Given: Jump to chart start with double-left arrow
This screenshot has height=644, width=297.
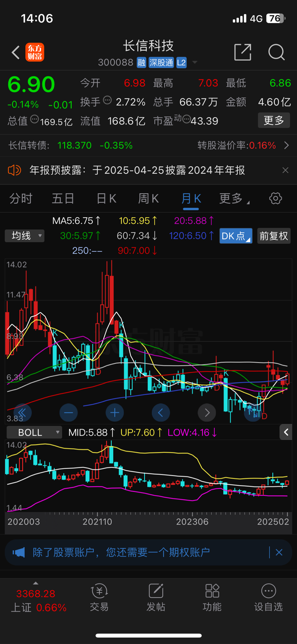Looking at the screenshot, I should [x=22, y=413].
